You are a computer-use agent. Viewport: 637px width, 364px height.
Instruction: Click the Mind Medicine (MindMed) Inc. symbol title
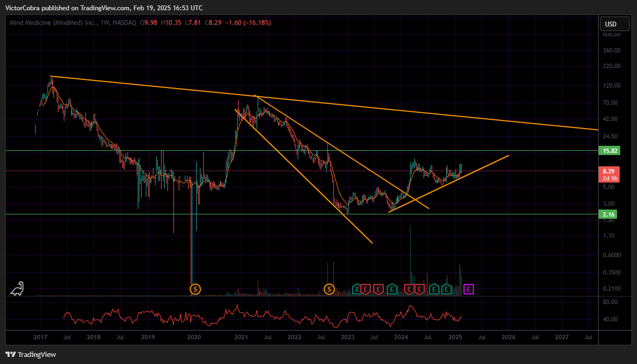coord(53,23)
